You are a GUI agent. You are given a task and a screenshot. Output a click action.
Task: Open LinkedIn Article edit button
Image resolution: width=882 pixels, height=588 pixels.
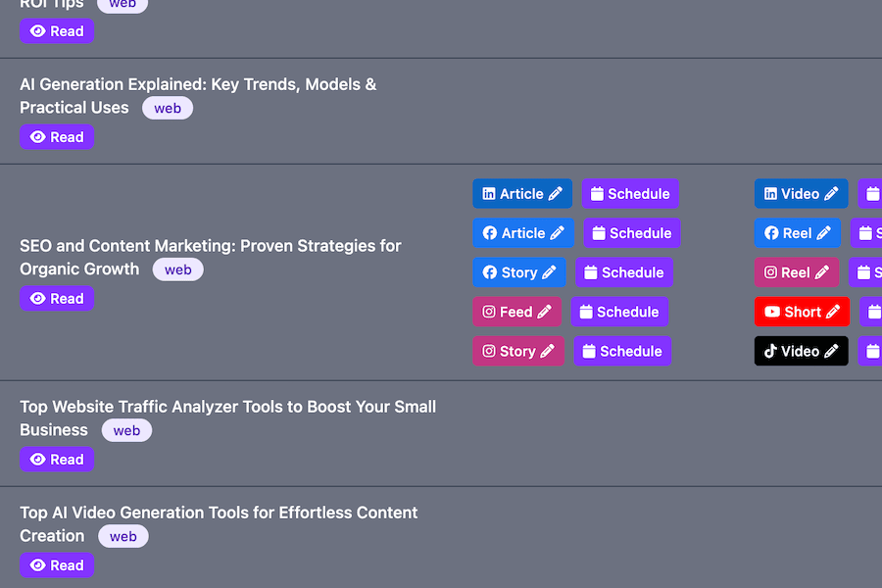[521, 194]
